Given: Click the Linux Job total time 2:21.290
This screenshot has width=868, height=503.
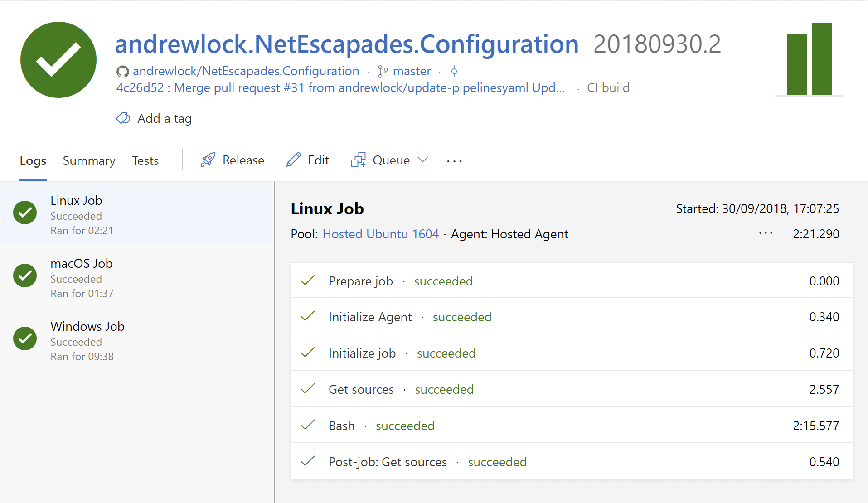Looking at the screenshot, I should pyautogui.click(x=816, y=234).
